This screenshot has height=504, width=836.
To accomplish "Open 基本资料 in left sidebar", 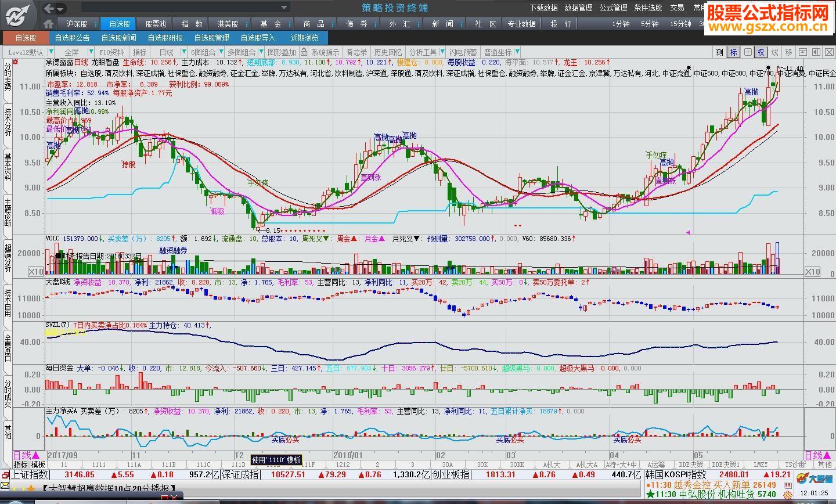I will pos(8,167).
